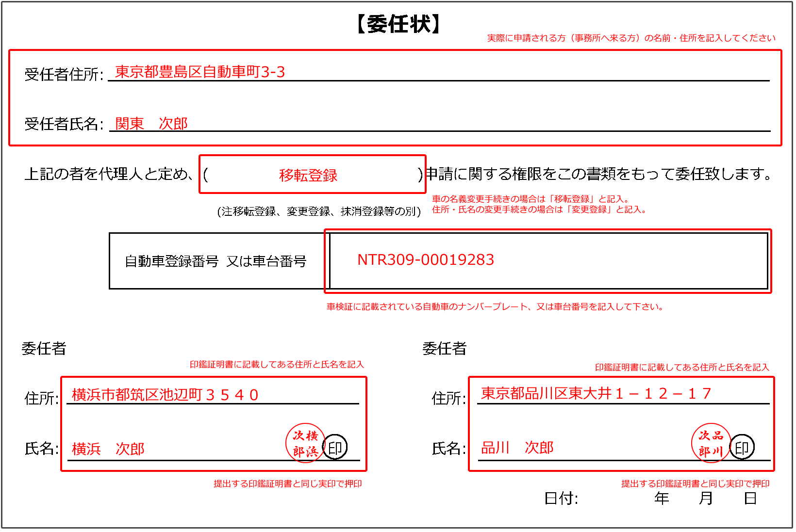The width and height of the screenshot is (796, 532).
Task: Click the 受任者氏名 label
Action: (x=64, y=124)
